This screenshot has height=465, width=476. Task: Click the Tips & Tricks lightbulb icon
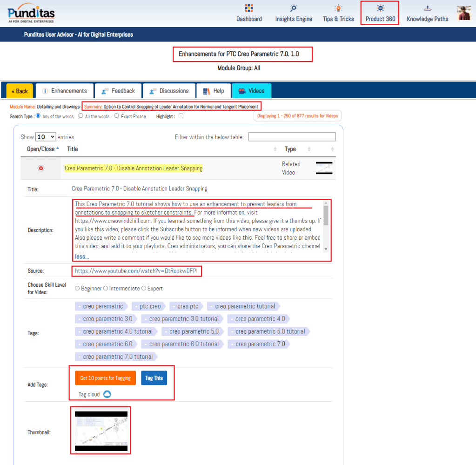click(338, 8)
